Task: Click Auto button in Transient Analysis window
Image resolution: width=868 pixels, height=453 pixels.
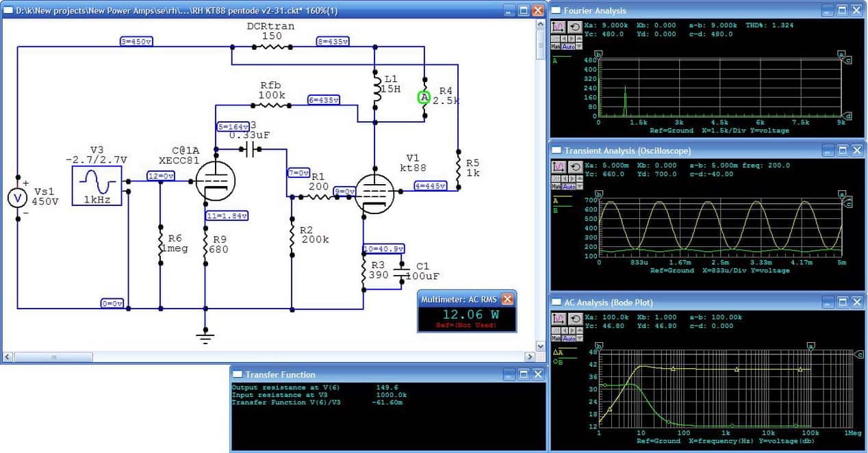Action: (x=567, y=187)
